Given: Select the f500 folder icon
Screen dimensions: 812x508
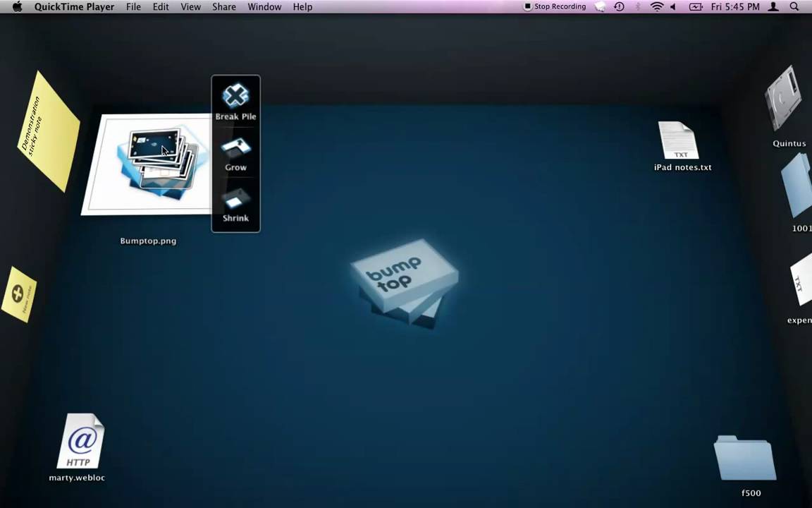Looking at the screenshot, I should click(x=744, y=458).
